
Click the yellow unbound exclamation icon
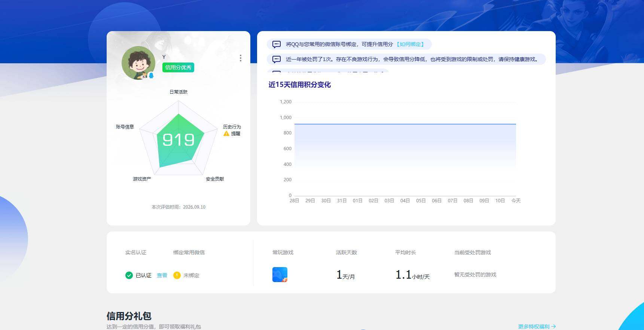coord(177,275)
